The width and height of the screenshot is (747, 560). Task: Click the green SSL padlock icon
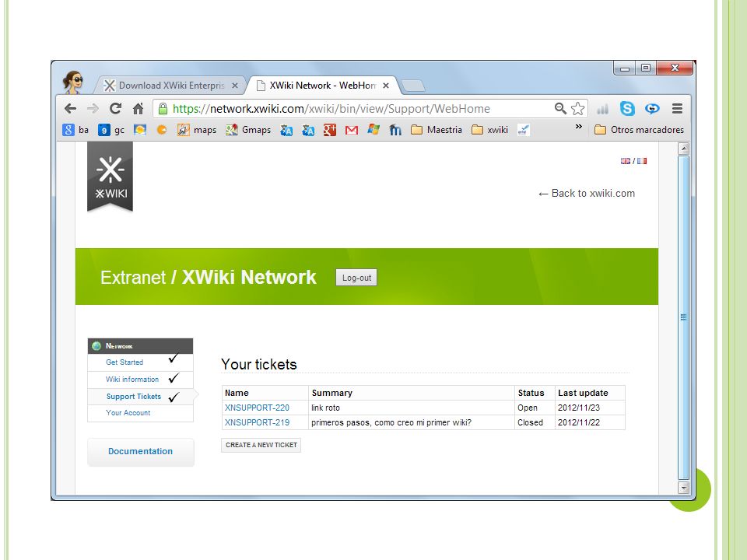click(x=163, y=109)
